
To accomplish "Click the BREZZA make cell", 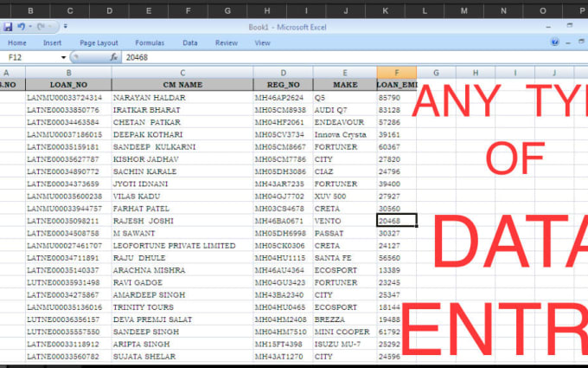I will (345, 320).
